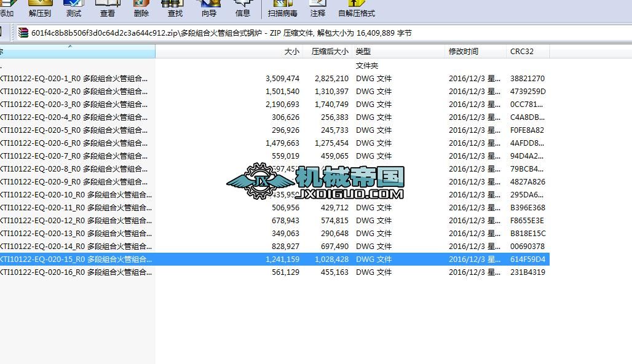
Task: Select file EQ-020-5_R0 in the list
Action: (274, 130)
